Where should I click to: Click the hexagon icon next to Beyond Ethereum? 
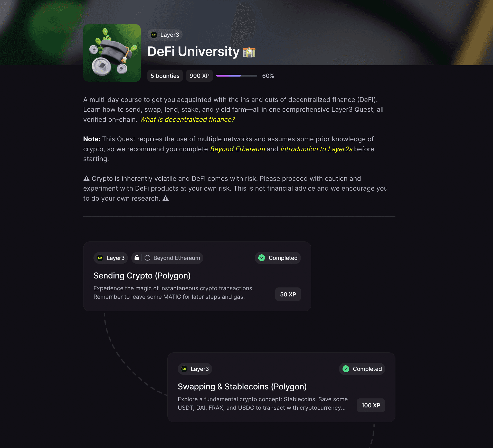(x=147, y=258)
